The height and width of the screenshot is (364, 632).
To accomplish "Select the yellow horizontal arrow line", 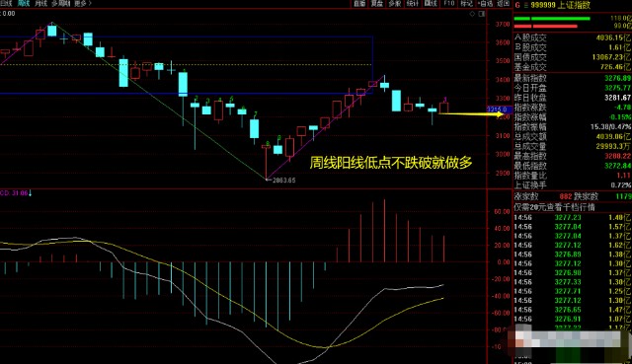I will [x=471, y=114].
